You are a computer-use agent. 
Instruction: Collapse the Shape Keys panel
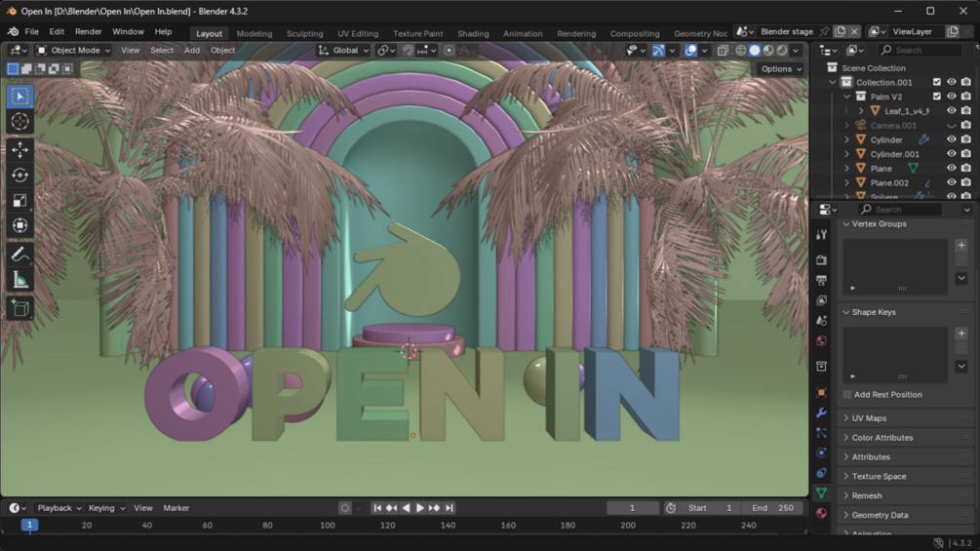(x=873, y=312)
